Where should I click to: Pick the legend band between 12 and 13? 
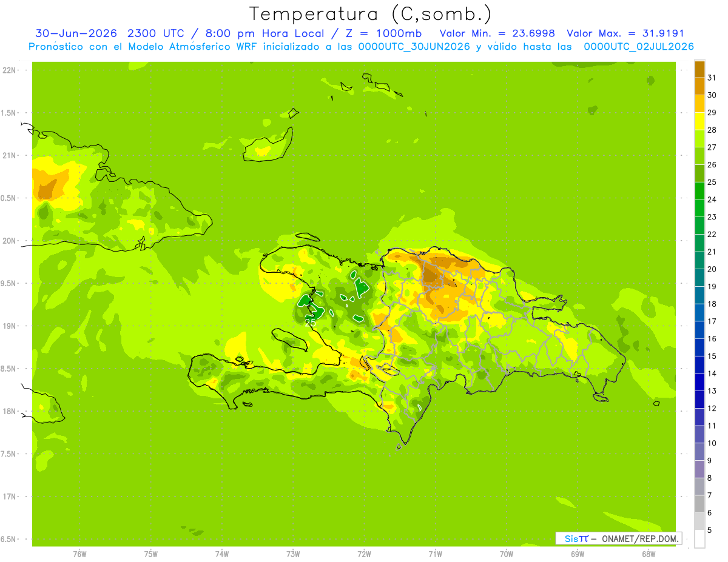tap(699, 400)
